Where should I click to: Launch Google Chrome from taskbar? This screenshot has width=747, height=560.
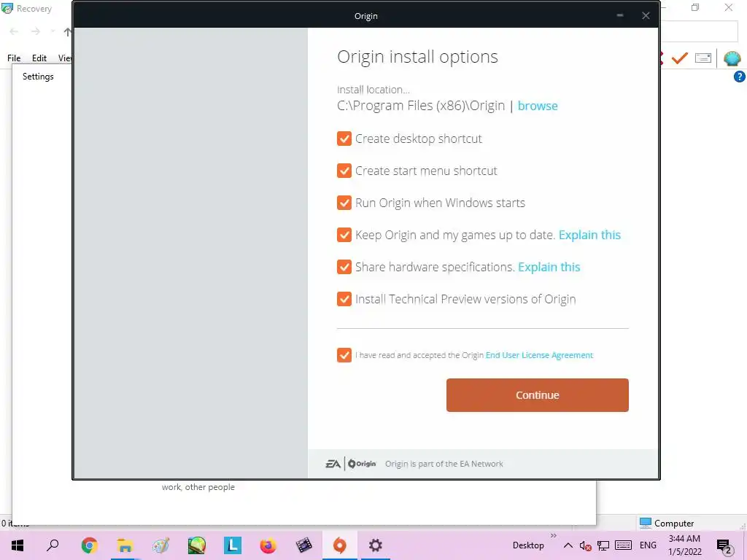click(89, 545)
